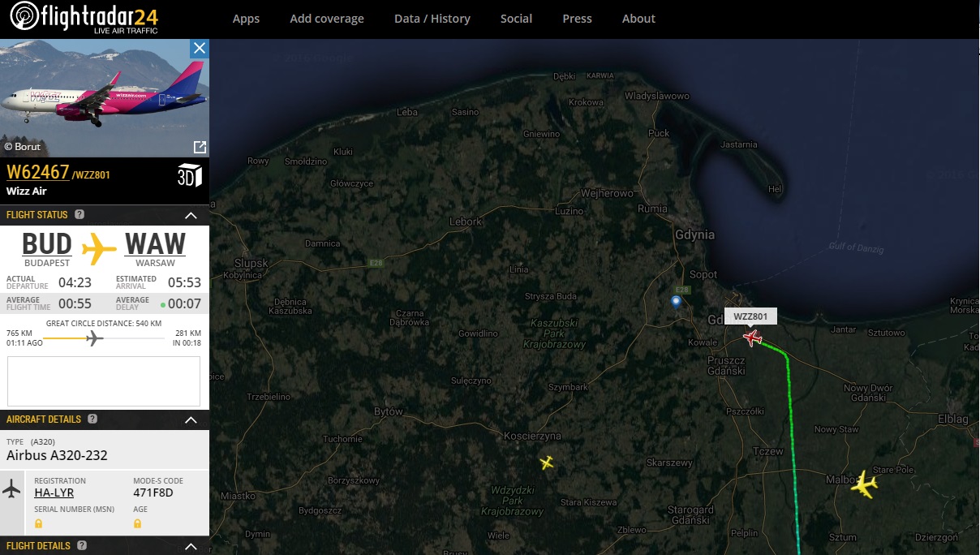Click the Gdynia city label on map
The height and width of the screenshot is (555, 980).
694,234
